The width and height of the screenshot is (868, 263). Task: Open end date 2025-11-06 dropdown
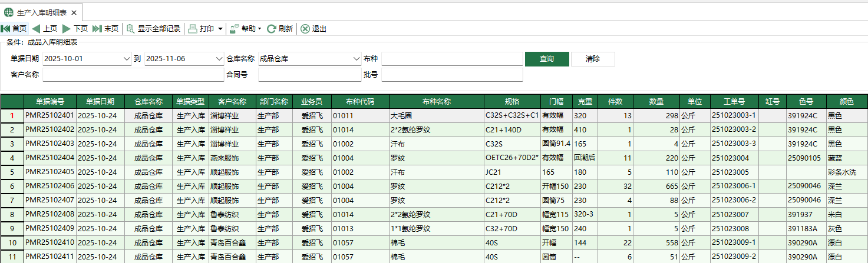click(x=219, y=59)
